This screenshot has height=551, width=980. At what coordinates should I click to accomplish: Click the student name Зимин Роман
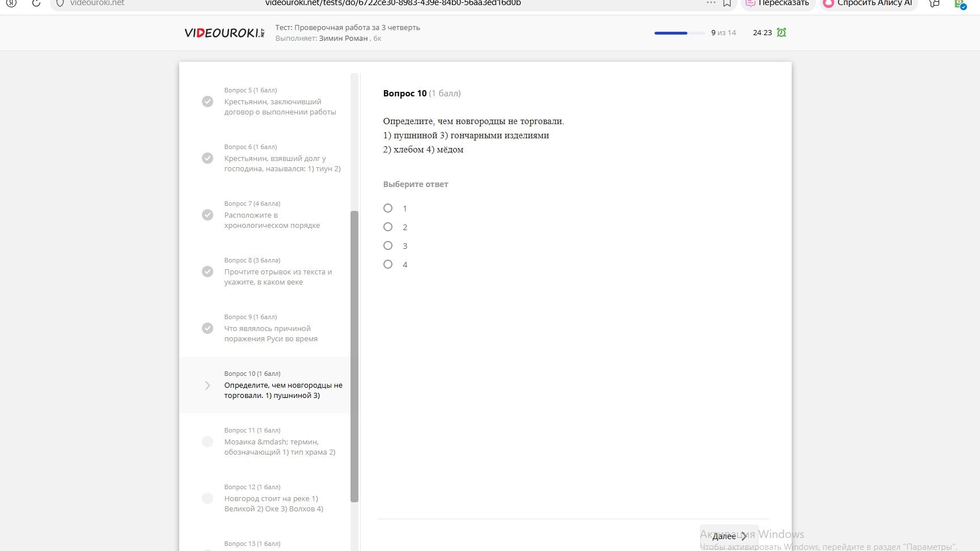click(343, 39)
